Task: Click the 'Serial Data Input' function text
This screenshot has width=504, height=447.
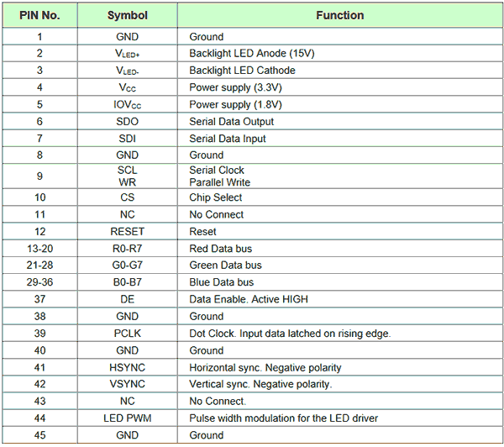Action: point(226,139)
